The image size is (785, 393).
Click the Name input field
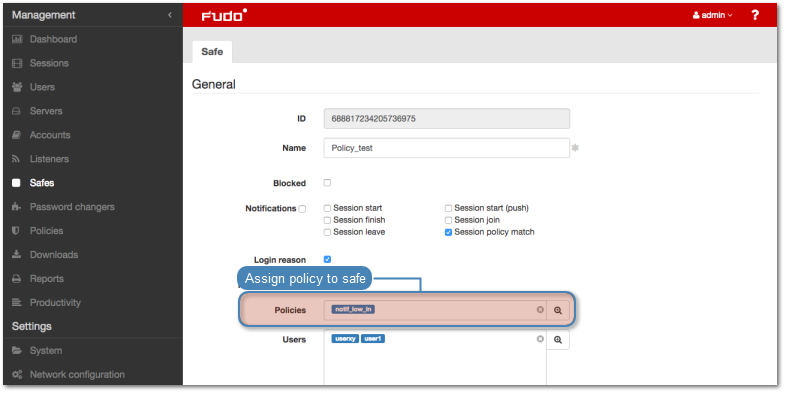pos(447,148)
